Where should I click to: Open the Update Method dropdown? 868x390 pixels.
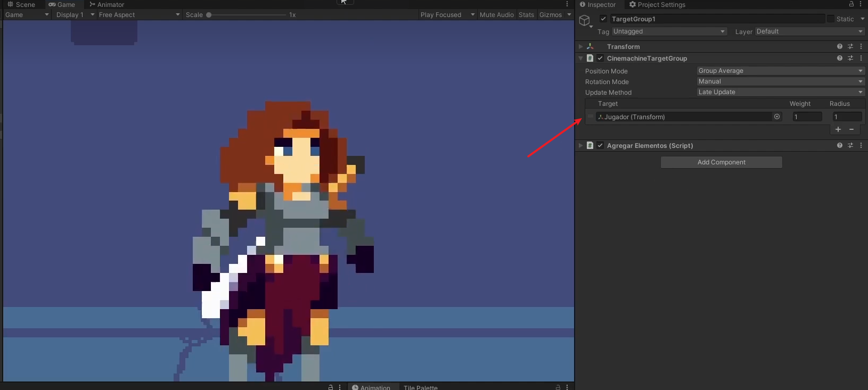pos(781,92)
